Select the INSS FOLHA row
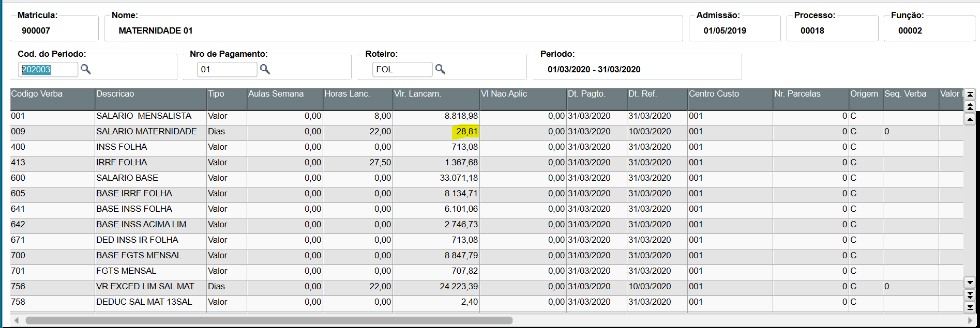This screenshot has height=328, width=980. tap(487, 147)
